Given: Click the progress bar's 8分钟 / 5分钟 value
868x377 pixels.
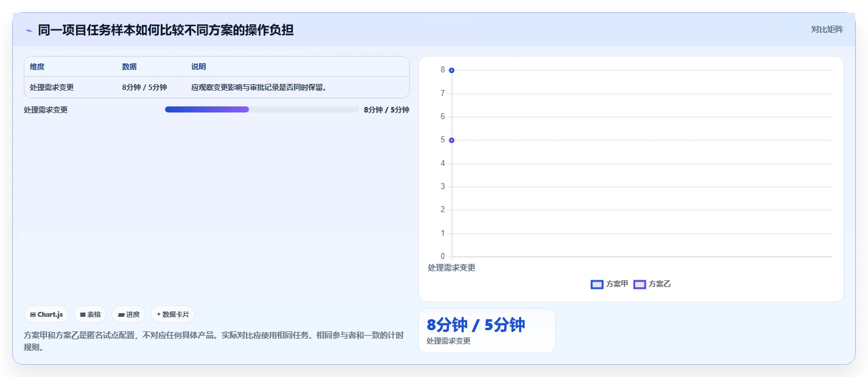Looking at the screenshot, I should tap(387, 110).
